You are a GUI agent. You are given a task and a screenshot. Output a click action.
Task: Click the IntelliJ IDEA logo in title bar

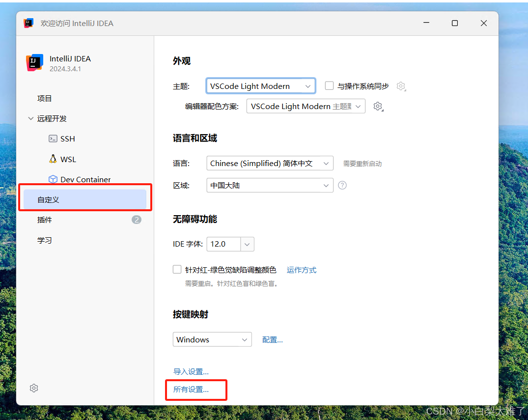pyautogui.click(x=28, y=23)
